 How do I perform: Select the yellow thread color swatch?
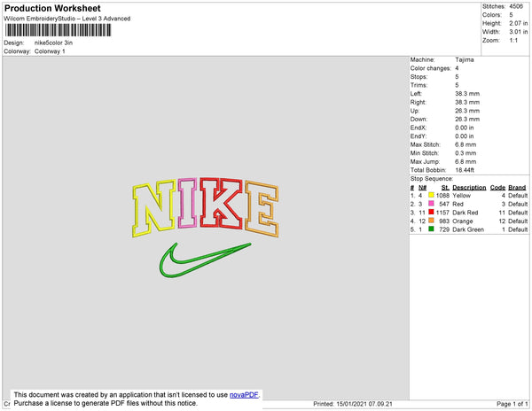(x=431, y=195)
